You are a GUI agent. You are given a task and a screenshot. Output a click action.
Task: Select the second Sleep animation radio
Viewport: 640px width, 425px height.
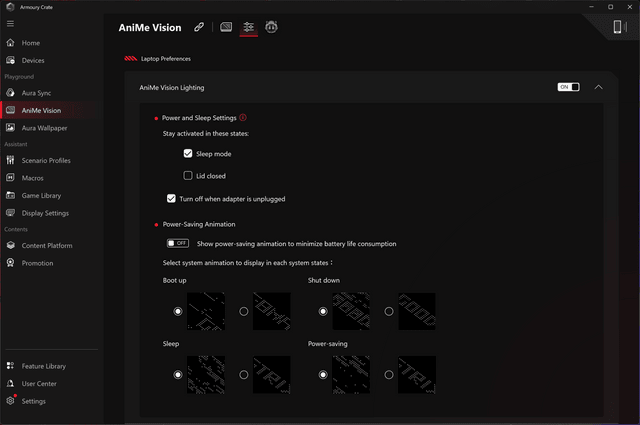244,375
